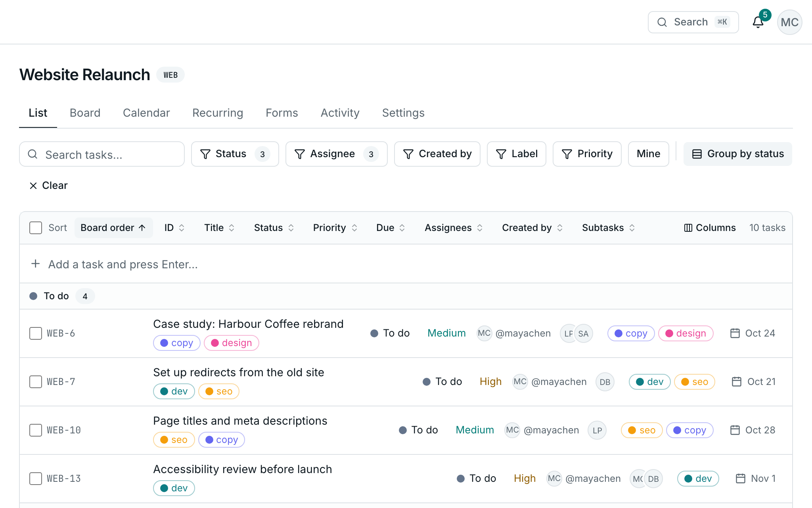Click the global Search magnifier icon
Image resolution: width=812 pixels, height=508 pixels.
tap(662, 22)
